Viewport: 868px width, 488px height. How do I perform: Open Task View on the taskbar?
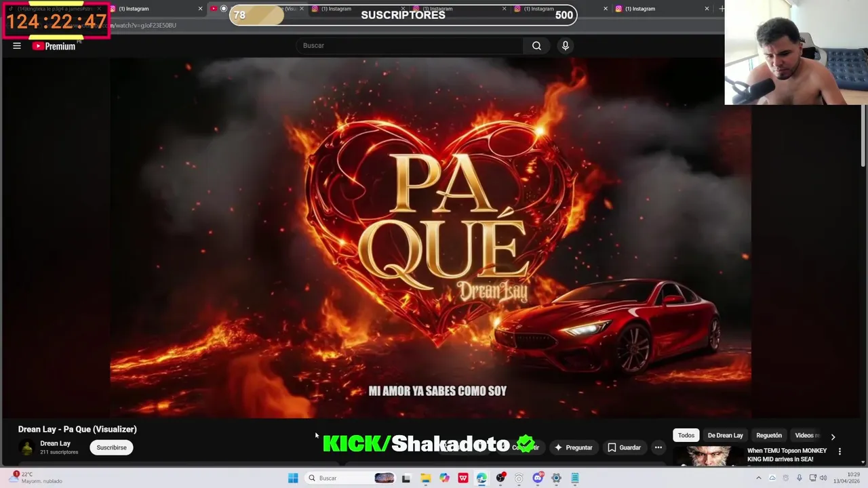click(406, 478)
